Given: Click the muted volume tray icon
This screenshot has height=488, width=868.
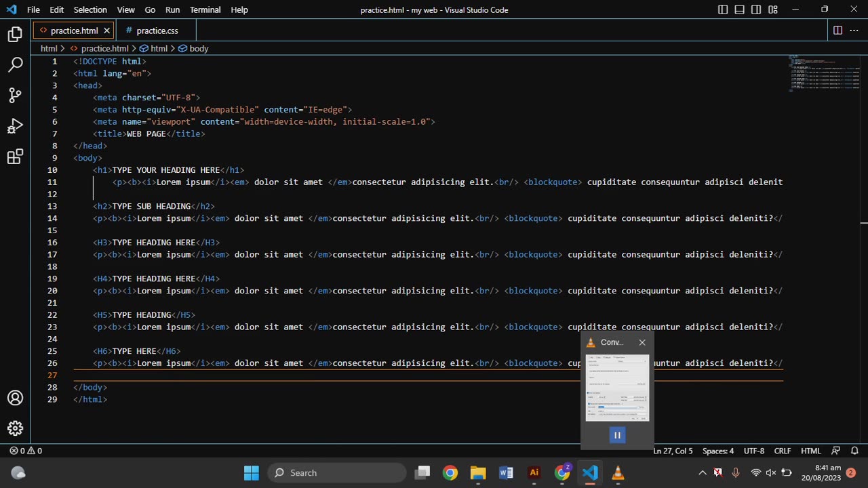Looking at the screenshot, I should [771, 472].
